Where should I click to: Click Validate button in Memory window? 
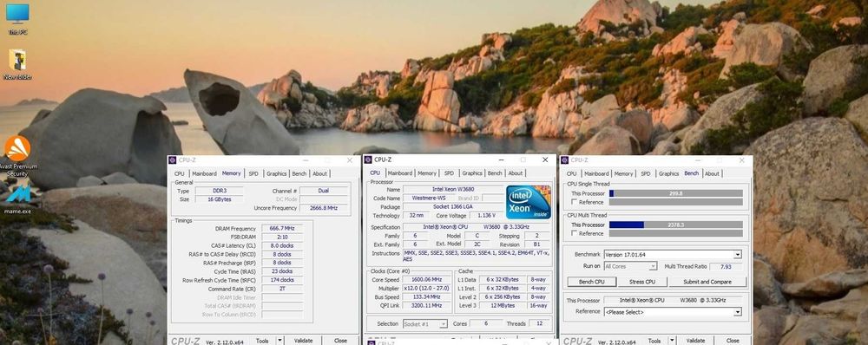tap(303, 341)
